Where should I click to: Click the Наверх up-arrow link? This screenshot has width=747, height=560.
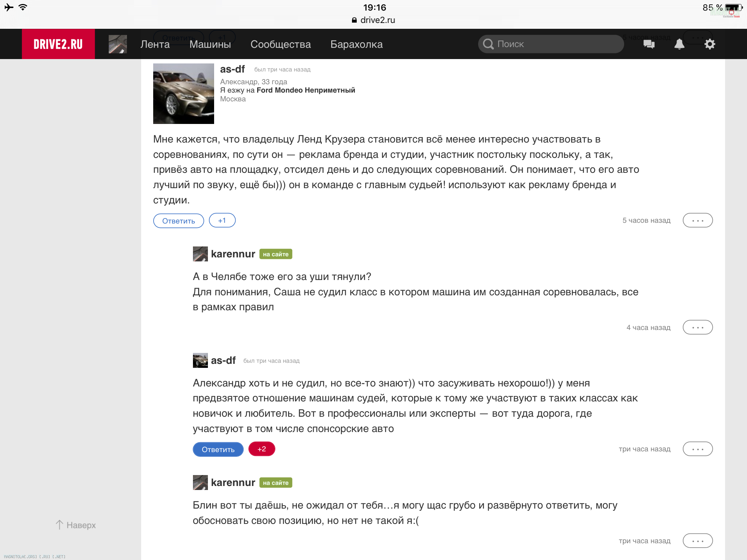pyautogui.click(x=76, y=525)
